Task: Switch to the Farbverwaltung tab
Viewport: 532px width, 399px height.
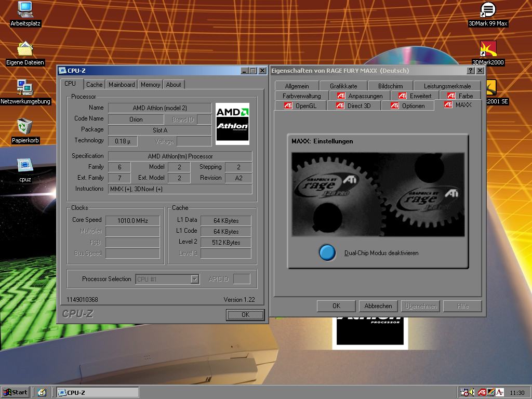Action: 301,96
